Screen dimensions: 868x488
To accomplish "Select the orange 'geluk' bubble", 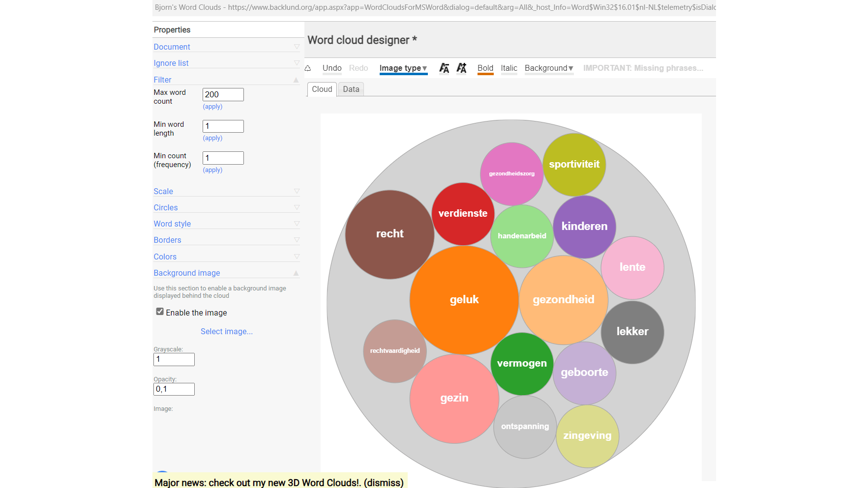I will [x=464, y=300].
